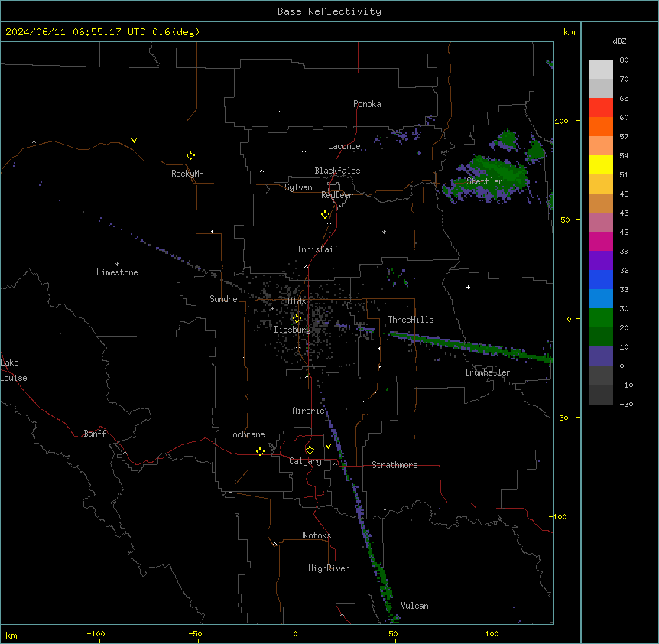The width and height of the screenshot is (659, 644).
Task: Click the RockyMH label
Action: [187, 174]
